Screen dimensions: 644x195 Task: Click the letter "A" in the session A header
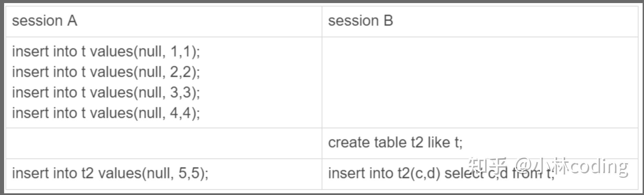coord(72,21)
